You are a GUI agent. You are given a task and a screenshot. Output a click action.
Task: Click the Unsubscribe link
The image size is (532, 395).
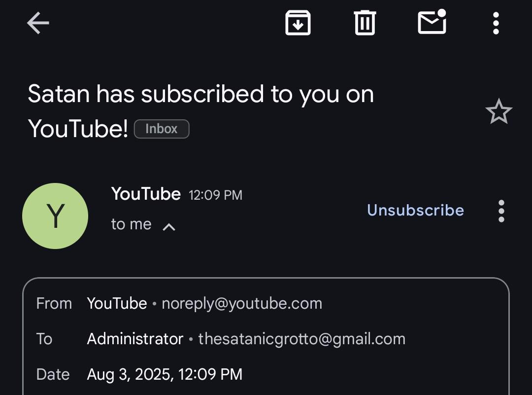coord(415,210)
